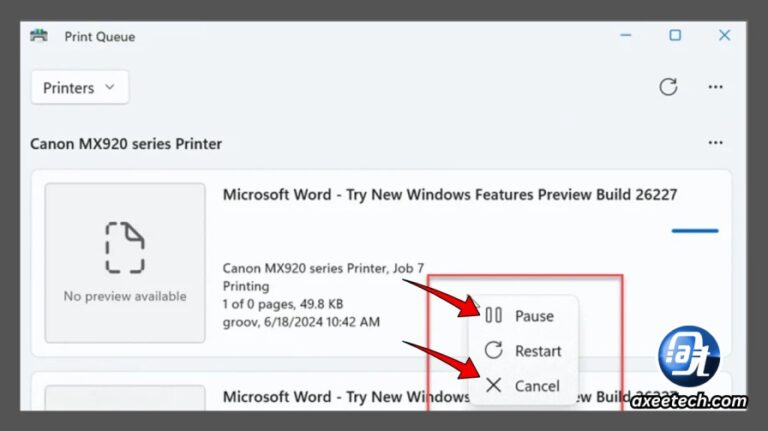Viewport: 768px width, 431px height.
Task: Click 'groov, 6/18/2024 10:42 AM' text
Action: (301, 322)
